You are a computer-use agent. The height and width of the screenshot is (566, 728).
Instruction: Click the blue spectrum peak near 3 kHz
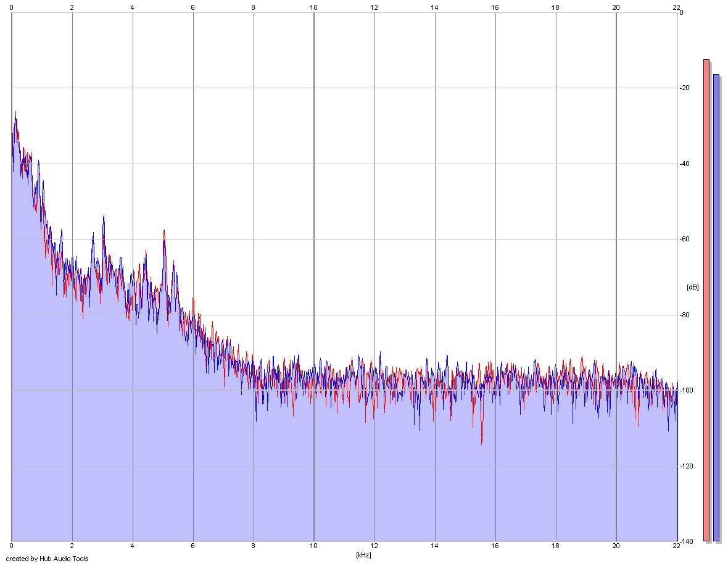pos(104,217)
